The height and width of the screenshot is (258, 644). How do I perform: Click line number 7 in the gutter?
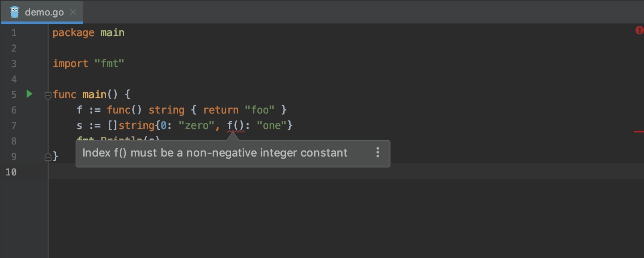click(x=14, y=126)
